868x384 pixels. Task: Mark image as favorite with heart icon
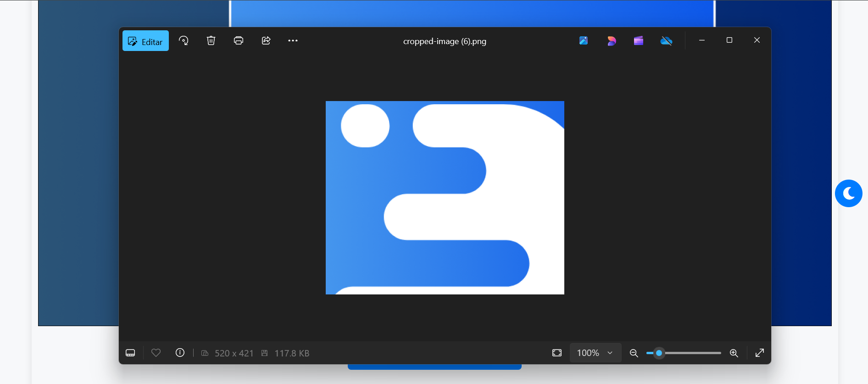pos(156,353)
